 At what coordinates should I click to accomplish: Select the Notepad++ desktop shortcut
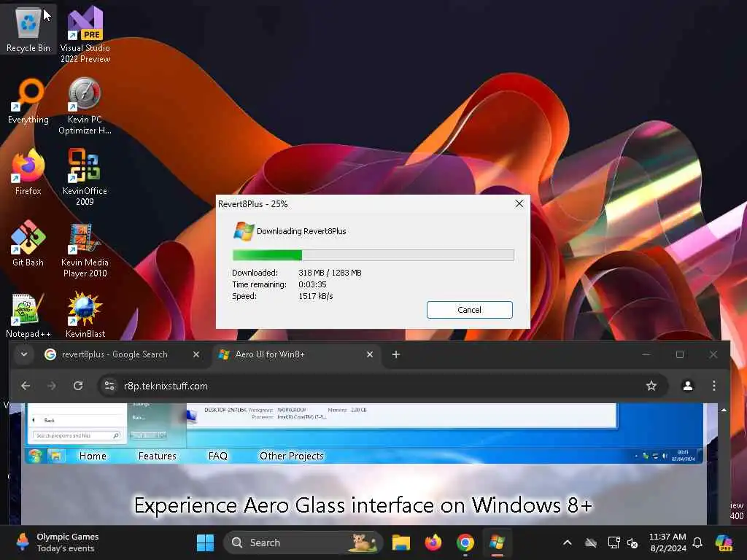28,316
